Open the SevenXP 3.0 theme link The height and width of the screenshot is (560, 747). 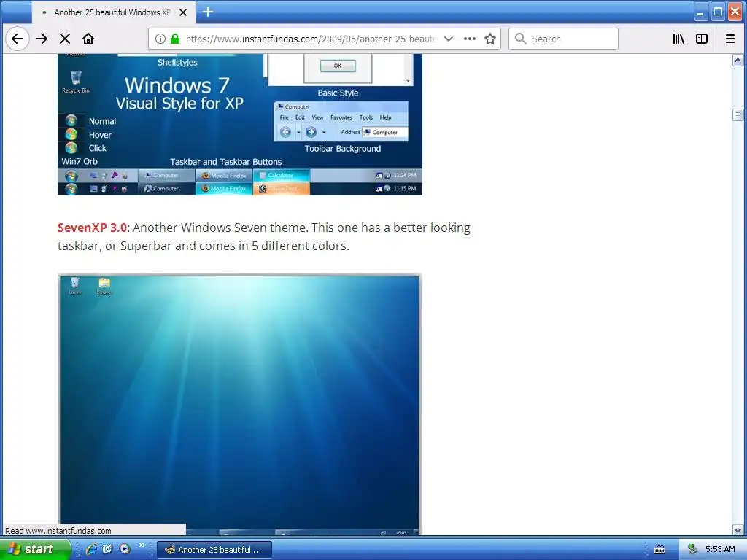[92, 227]
